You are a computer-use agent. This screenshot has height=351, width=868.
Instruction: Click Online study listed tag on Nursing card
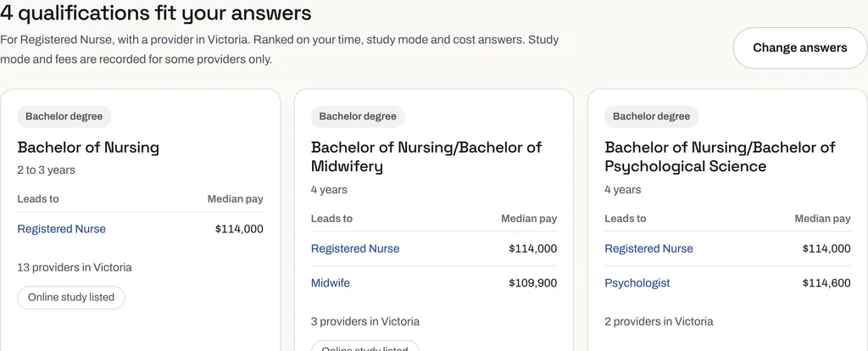tap(71, 298)
